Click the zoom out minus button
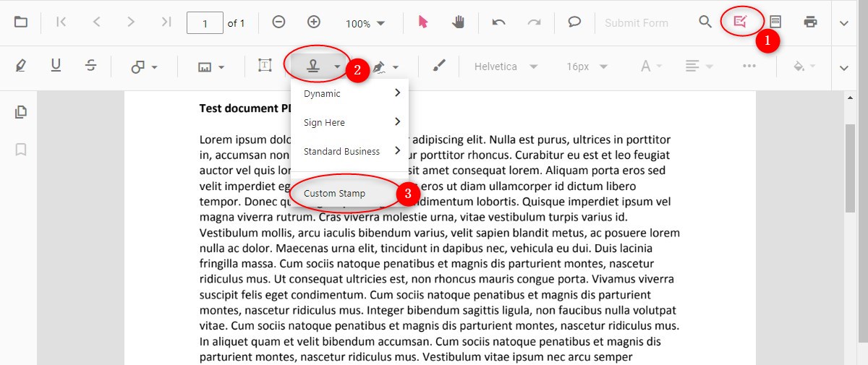The width and height of the screenshot is (868, 365). tap(278, 22)
